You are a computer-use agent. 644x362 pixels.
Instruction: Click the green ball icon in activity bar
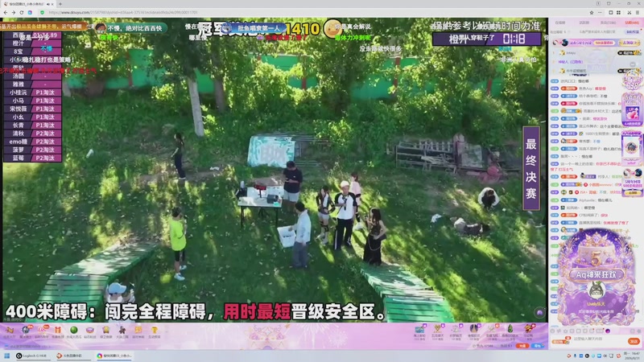pos(74,330)
